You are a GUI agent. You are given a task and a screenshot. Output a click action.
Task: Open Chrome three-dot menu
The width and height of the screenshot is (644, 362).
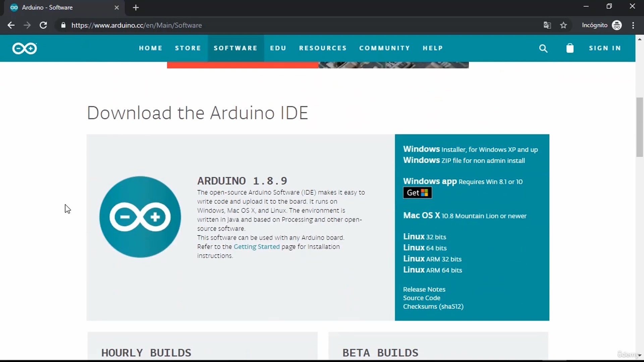coord(633,25)
